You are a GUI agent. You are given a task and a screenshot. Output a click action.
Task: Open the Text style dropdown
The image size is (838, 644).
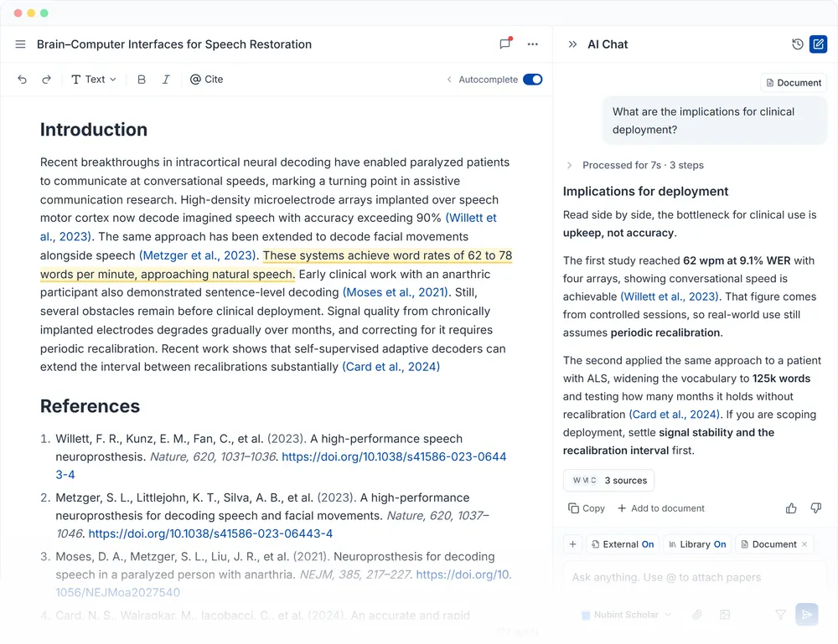94,79
